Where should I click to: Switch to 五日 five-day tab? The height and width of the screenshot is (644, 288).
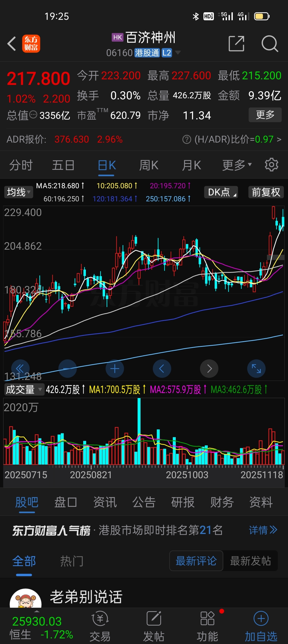pyautogui.click(x=63, y=165)
